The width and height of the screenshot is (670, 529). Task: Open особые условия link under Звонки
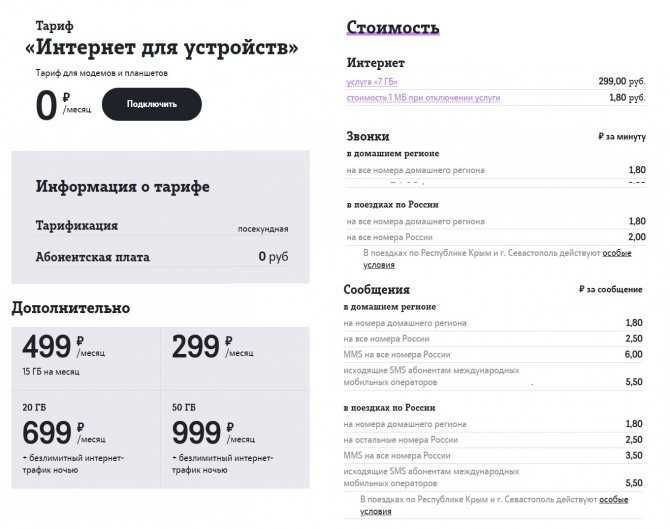497,259
